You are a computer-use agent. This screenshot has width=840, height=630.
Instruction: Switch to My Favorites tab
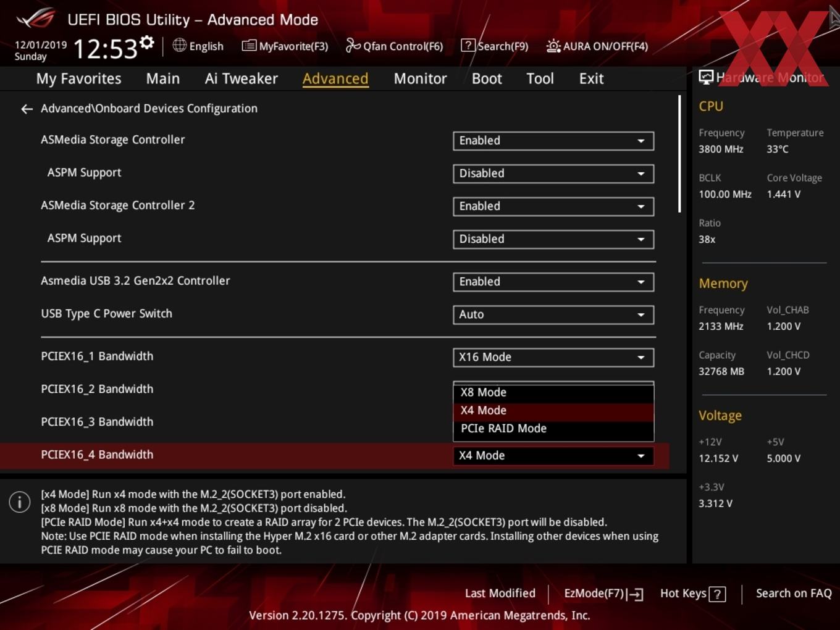pos(78,79)
